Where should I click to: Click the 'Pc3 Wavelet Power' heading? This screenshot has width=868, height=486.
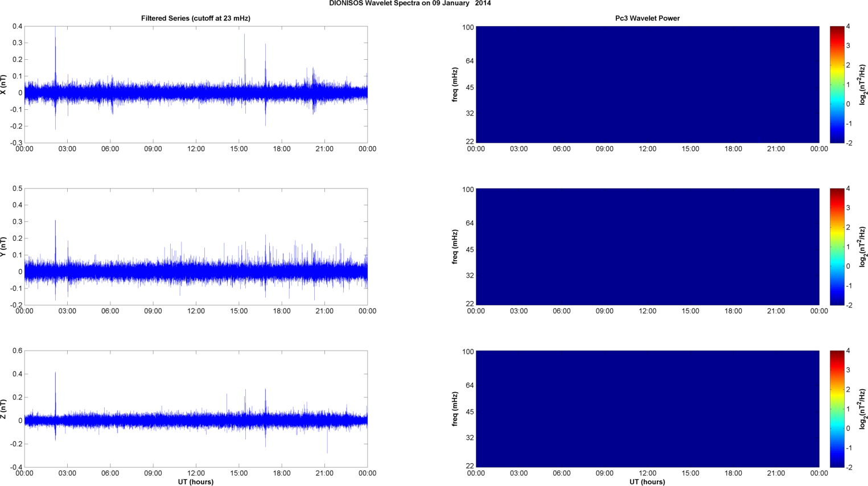coord(647,18)
